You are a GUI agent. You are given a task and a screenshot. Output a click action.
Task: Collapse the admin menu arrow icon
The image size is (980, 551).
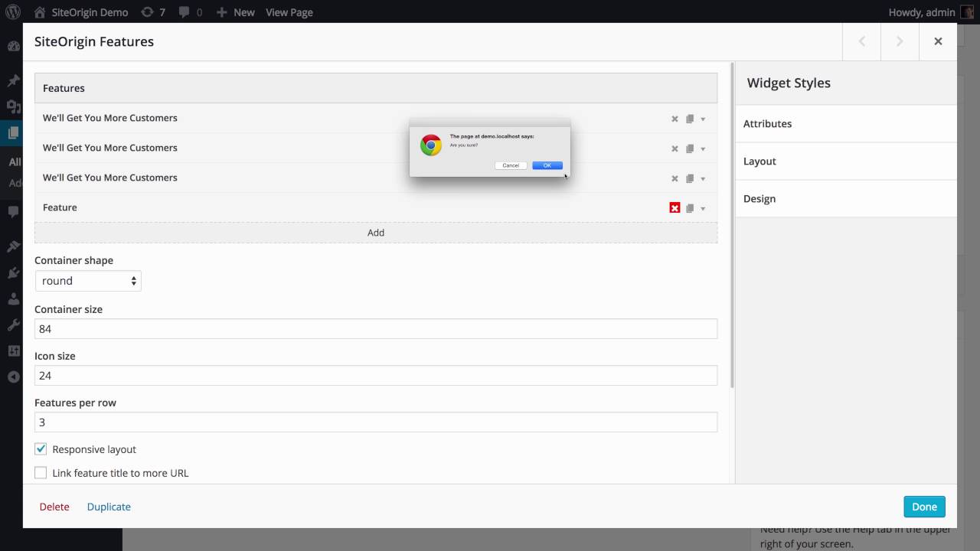13,377
